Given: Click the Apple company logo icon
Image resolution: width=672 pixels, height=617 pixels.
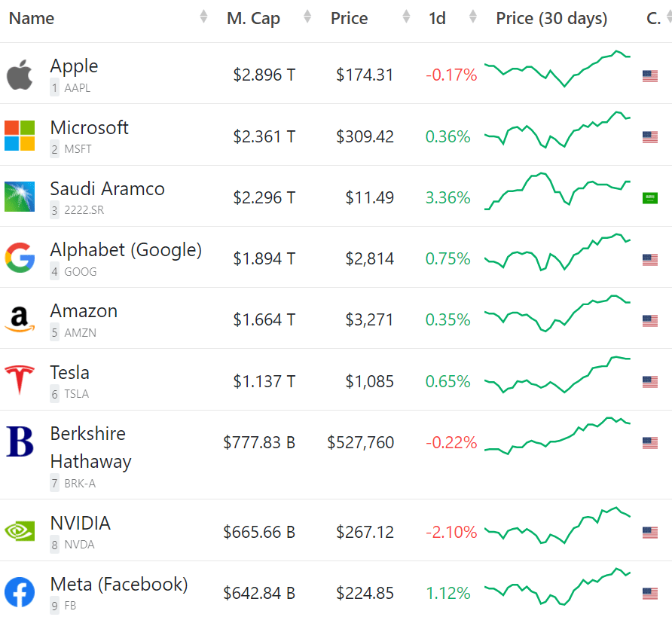Looking at the screenshot, I should pyautogui.click(x=20, y=75).
